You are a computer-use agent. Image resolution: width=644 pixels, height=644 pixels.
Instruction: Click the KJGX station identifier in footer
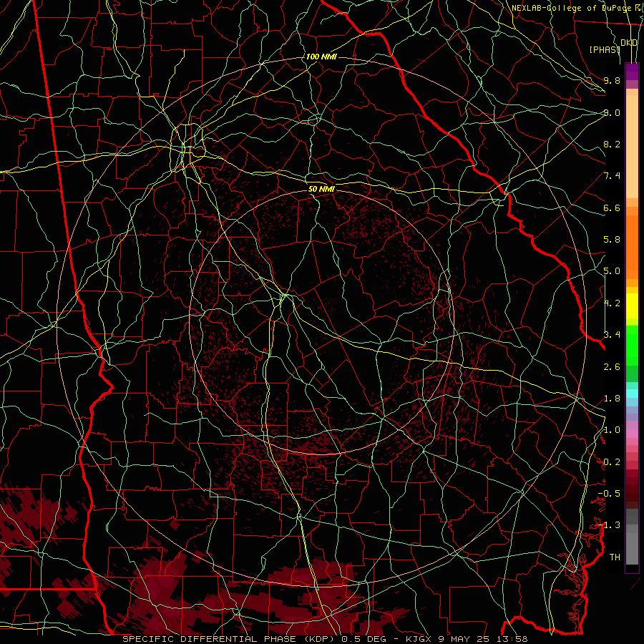pyautogui.click(x=417, y=639)
